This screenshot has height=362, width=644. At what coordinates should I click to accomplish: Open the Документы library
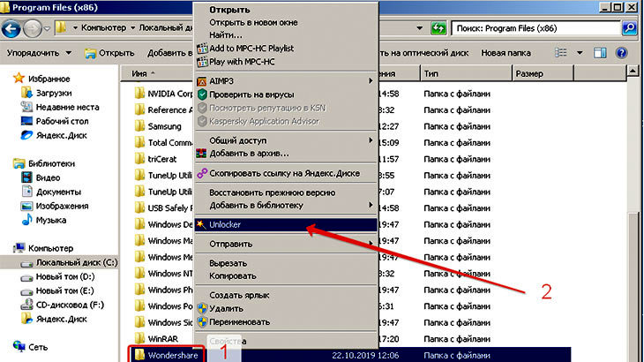coord(51,192)
